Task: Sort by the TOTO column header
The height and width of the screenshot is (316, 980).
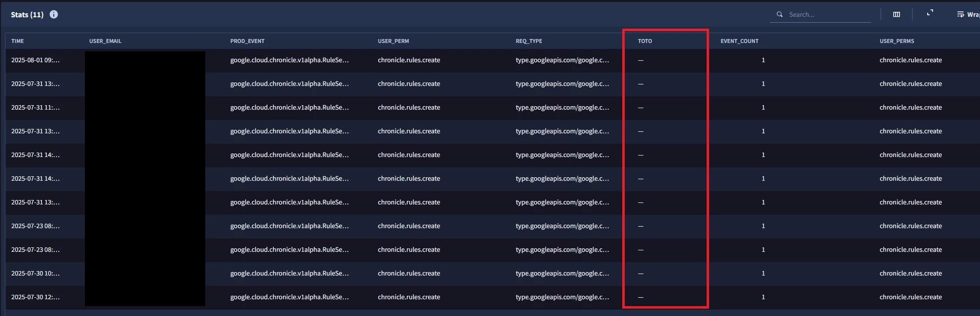Action: pyautogui.click(x=645, y=41)
